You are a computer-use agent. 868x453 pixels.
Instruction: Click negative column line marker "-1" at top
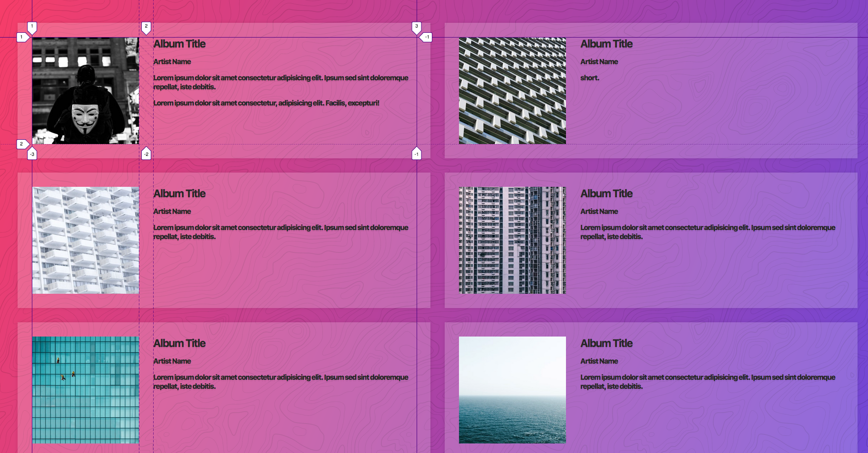click(x=427, y=36)
